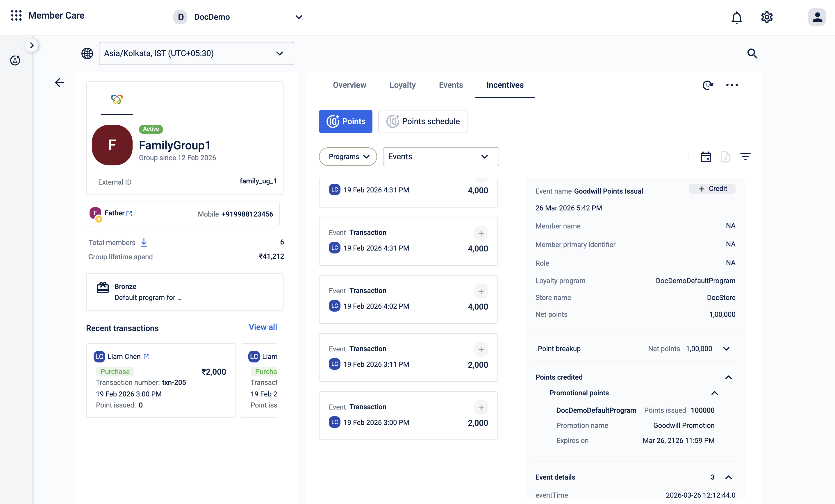
Task: Click the back arrow icon
Action: point(59,83)
